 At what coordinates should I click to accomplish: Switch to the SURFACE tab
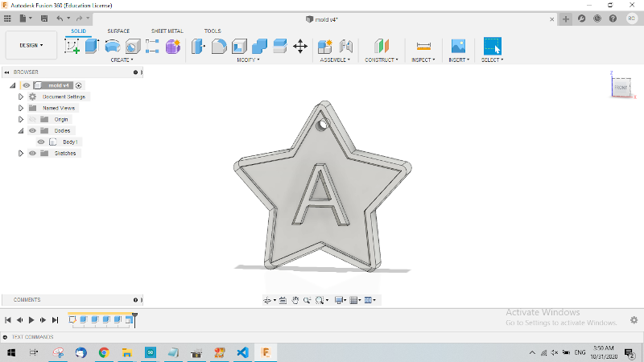(118, 31)
